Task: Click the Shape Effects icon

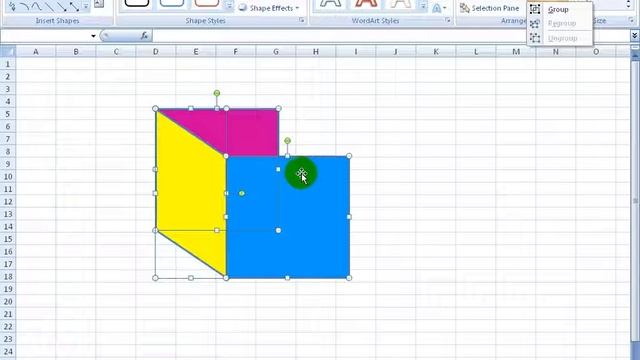Action: pyautogui.click(x=243, y=8)
